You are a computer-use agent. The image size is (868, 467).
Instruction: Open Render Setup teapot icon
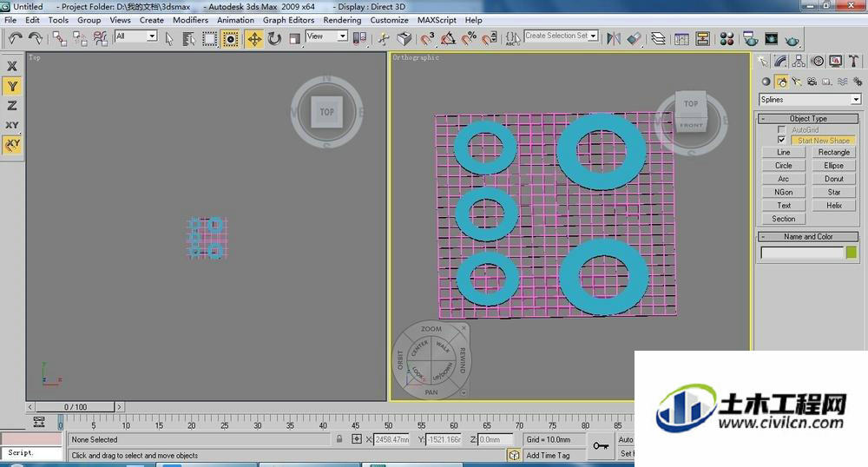(751, 38)
